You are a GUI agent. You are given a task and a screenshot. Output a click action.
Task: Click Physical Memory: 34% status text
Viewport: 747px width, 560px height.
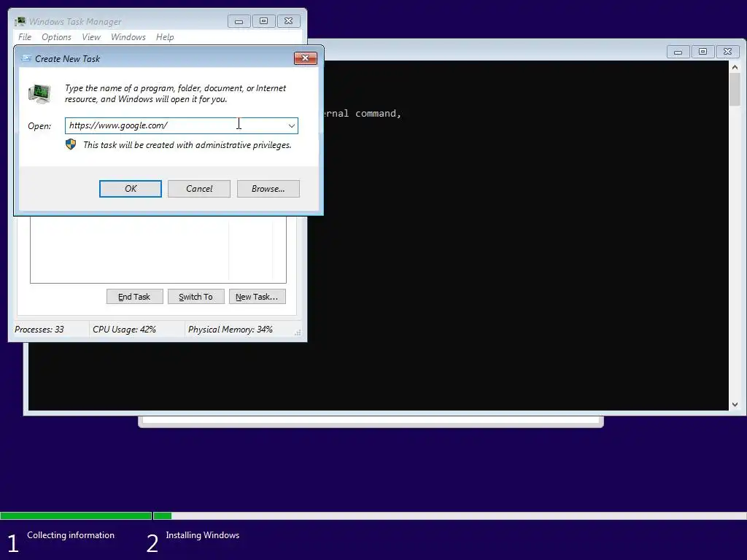click(x=231, y=330)
